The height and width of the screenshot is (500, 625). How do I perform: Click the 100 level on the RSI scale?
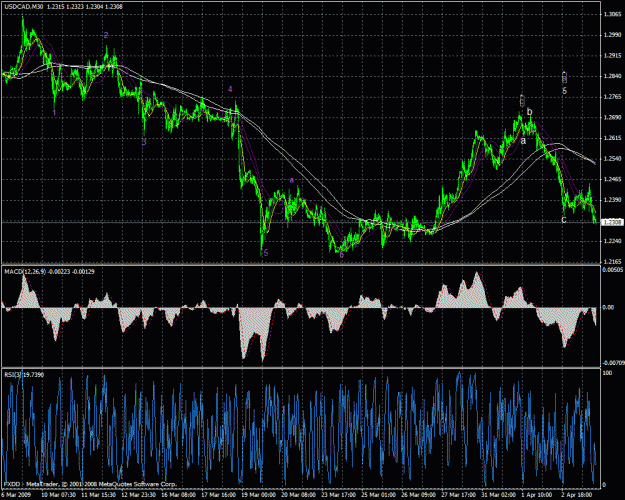click(x=609, y=373)
